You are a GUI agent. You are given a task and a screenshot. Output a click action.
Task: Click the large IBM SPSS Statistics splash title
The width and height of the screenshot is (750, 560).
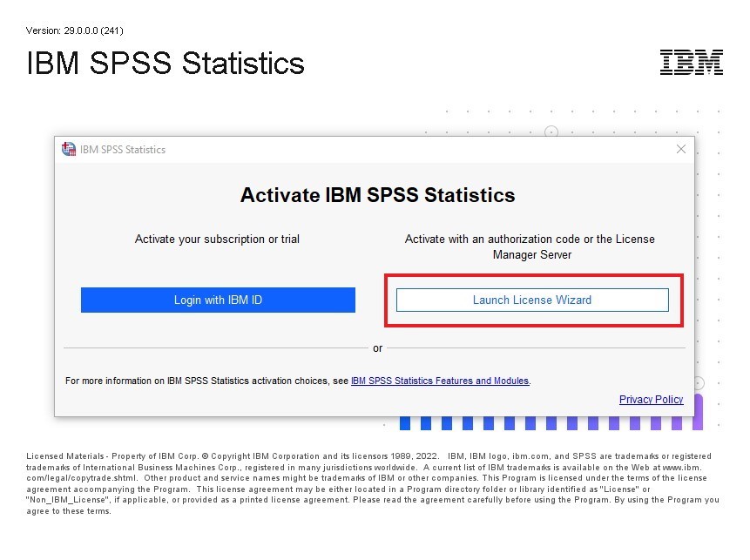tap(166, 63)
